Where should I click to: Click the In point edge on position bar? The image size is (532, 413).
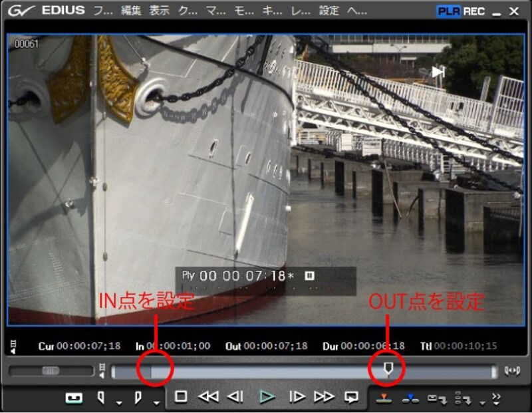151,372
